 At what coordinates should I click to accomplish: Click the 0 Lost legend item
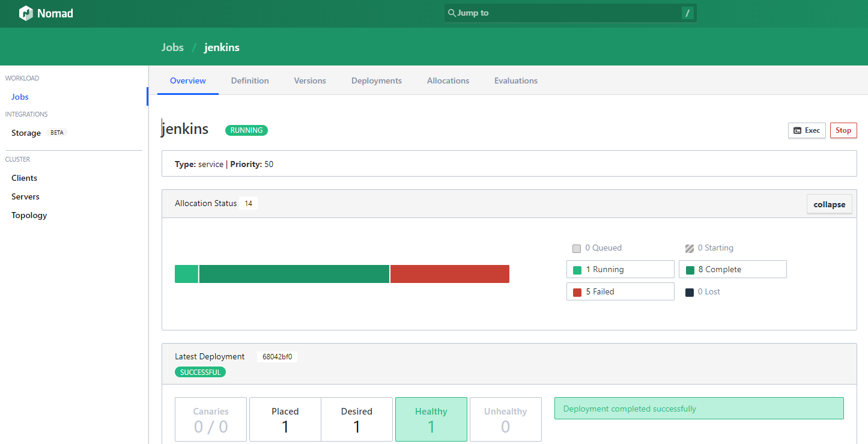point(703,292)
